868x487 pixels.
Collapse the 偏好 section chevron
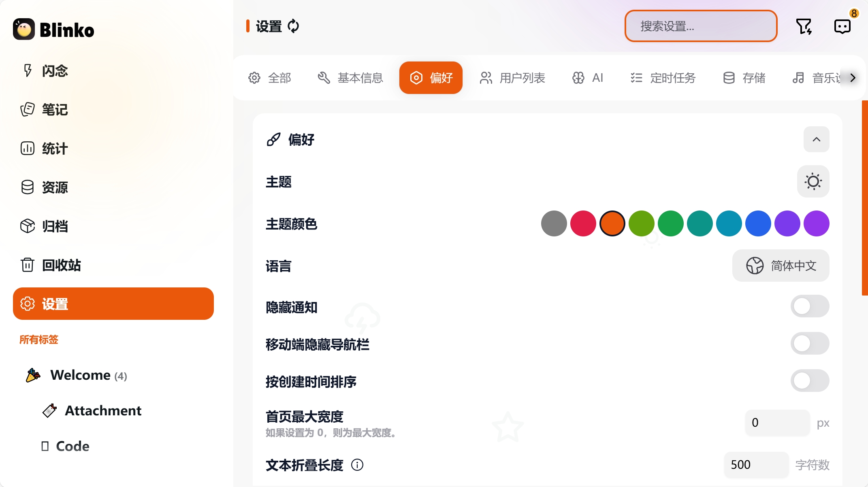pos(817,139)
